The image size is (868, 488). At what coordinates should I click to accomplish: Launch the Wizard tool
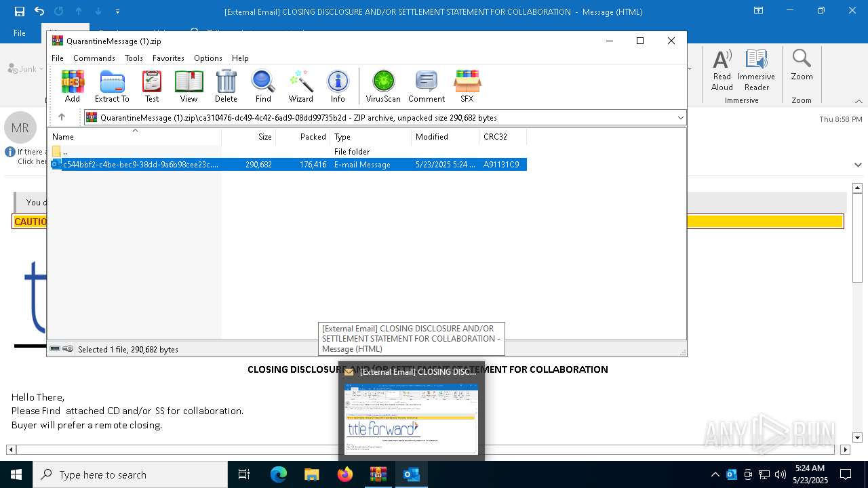pyautogui.click(x=300, y=86)
